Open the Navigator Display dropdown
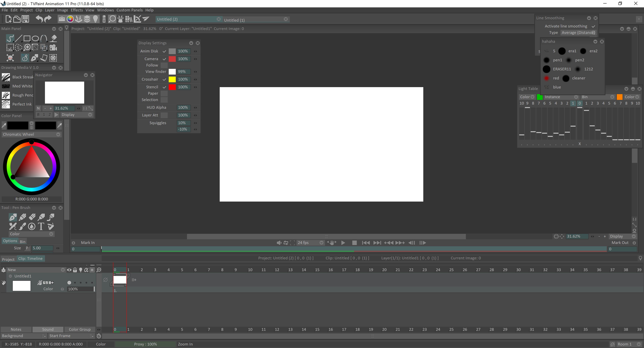The image size is (644, 348). [77, 115]
